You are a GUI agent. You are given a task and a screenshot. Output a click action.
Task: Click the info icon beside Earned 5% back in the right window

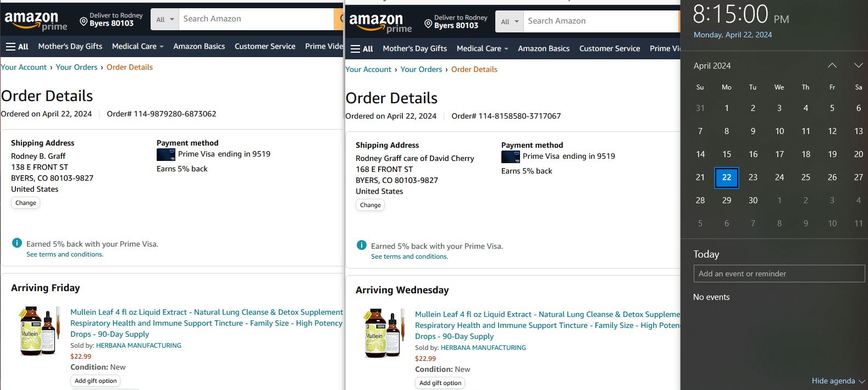point(362,246)
